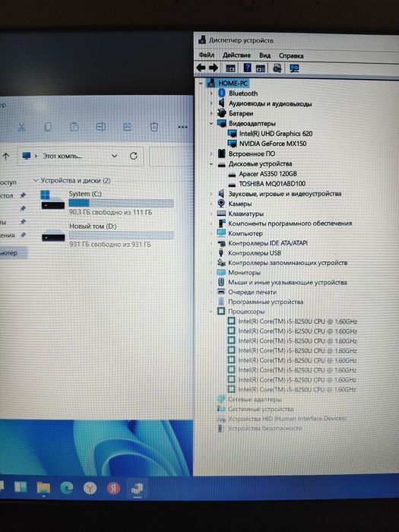The image size is (399, 532).
Task: Select first Intel Core i5-8250U processor entry
Action: [298, 321]
